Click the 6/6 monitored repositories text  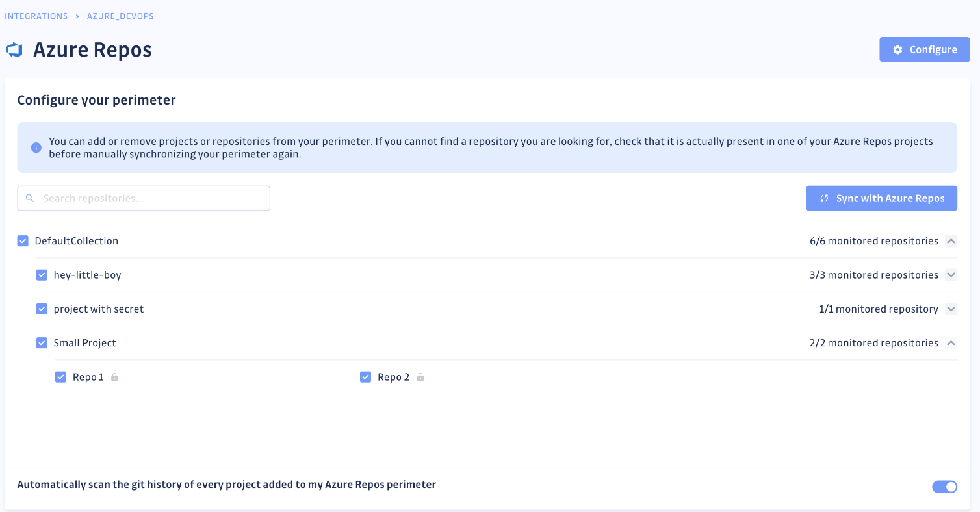click(x=874, y=241)
